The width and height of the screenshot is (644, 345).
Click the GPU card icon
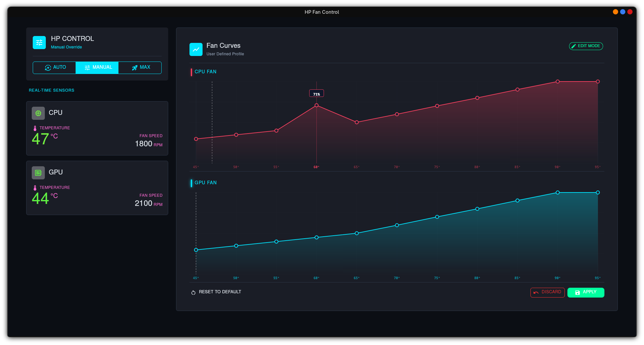point(38,173)
